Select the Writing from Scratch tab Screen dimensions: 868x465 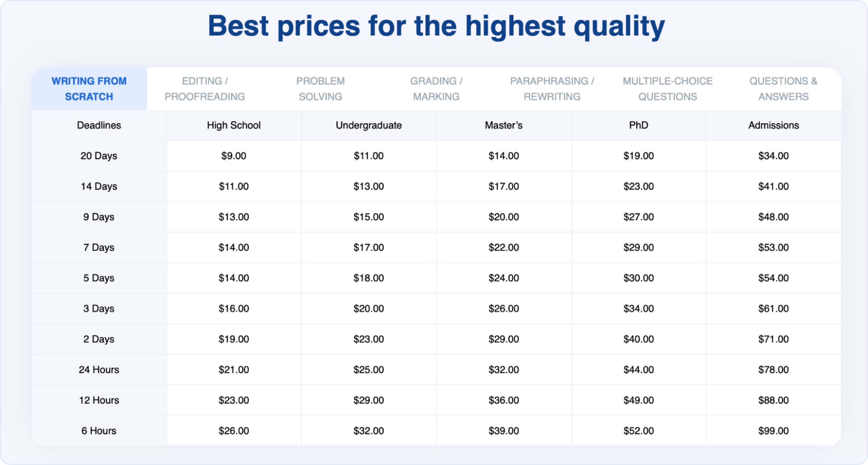point(89,89)
